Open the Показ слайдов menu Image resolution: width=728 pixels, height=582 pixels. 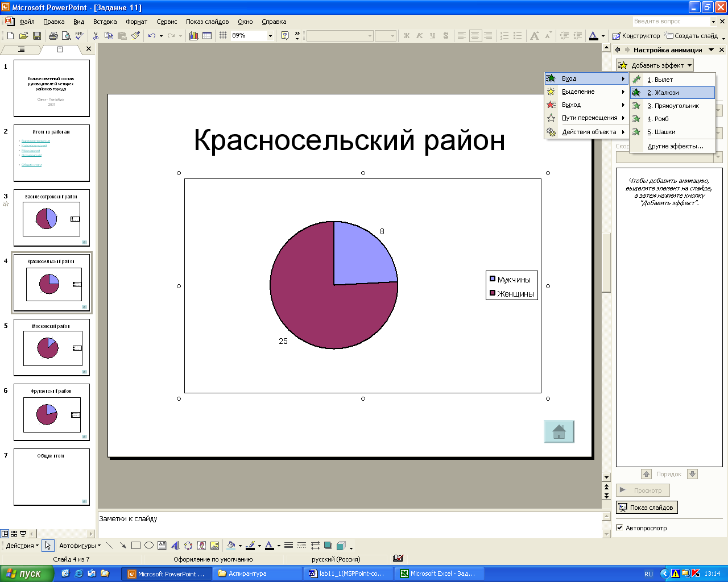[207, 22]
